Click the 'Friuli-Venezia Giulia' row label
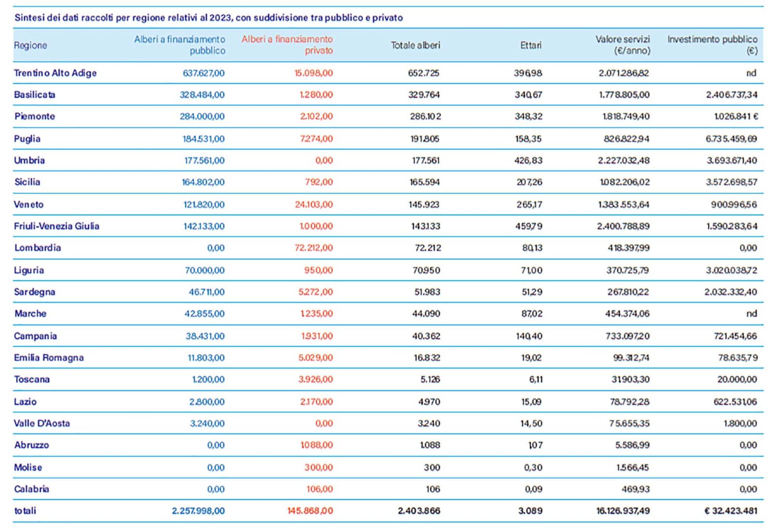This screenshot has width=775, height=532. pos(57,226)
